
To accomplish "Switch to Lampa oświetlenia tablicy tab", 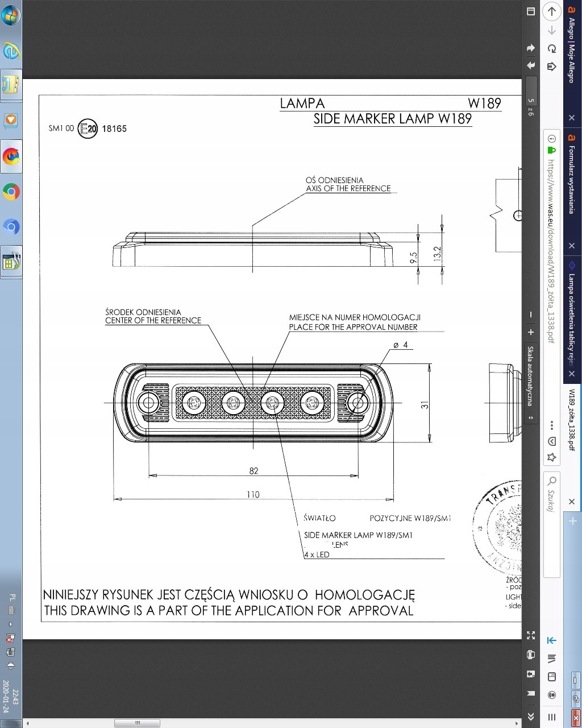I will [572, 321].
